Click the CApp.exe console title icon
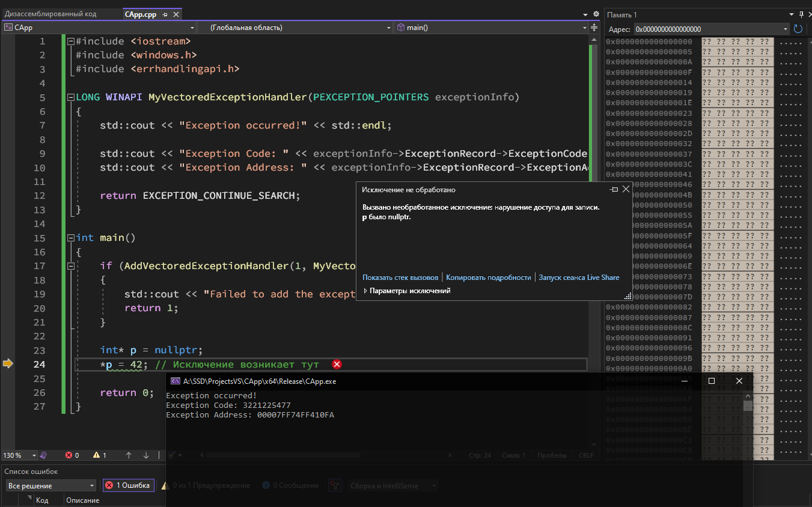 coord(175,381)
